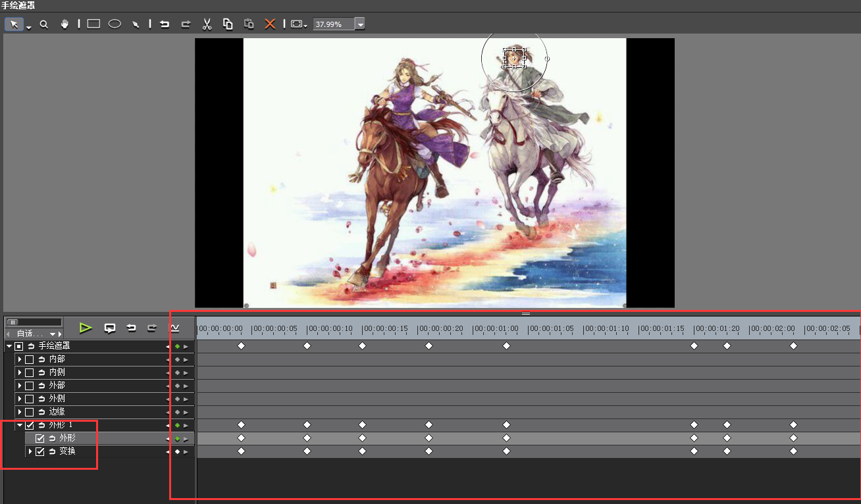Copy the selected shape

click(x=228, y=24)
